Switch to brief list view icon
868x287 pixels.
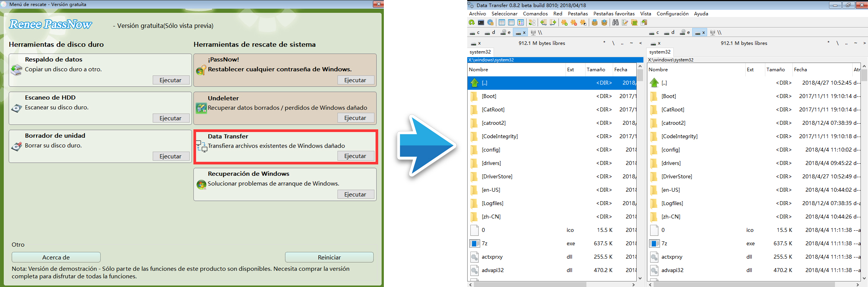[502, 22]
